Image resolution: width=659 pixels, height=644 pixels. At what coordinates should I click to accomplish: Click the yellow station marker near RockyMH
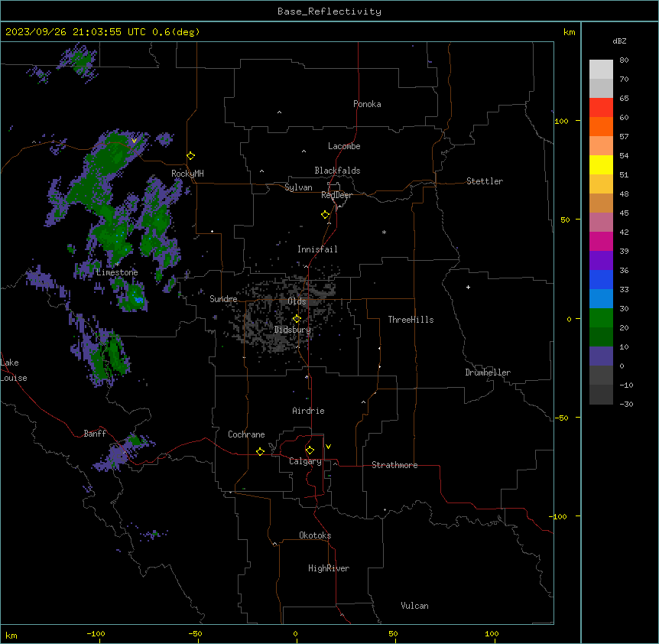pyautogui.click(x=191, y=156)
